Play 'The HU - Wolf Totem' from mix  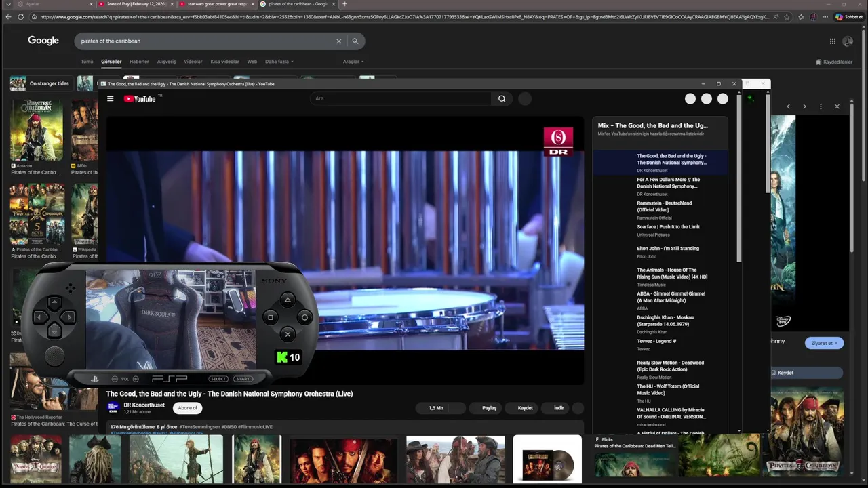click(x=659, y=394)
